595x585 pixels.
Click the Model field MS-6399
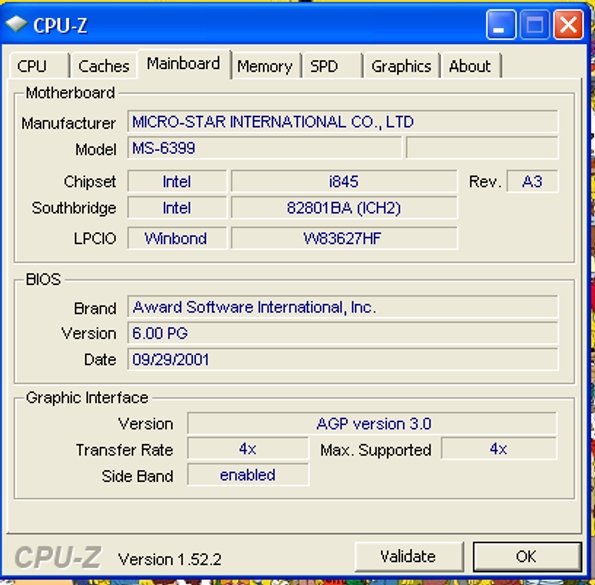pos(264,148)
